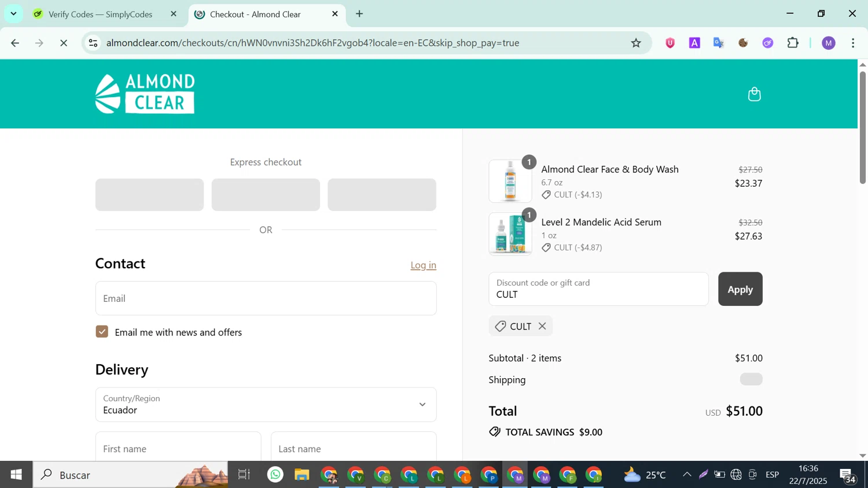Click the pen tray icon
Image resolution: width=868 pixels, height=488 pixels.
703,475
